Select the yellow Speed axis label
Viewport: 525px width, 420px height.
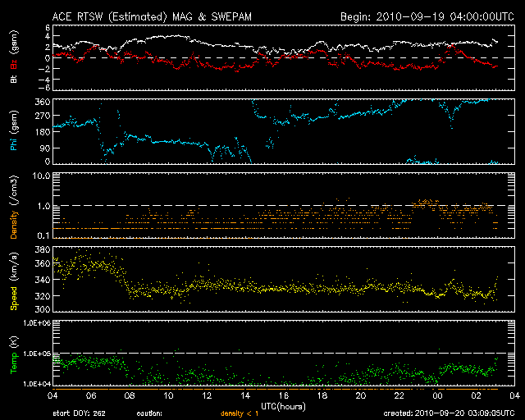click(14, 298)
